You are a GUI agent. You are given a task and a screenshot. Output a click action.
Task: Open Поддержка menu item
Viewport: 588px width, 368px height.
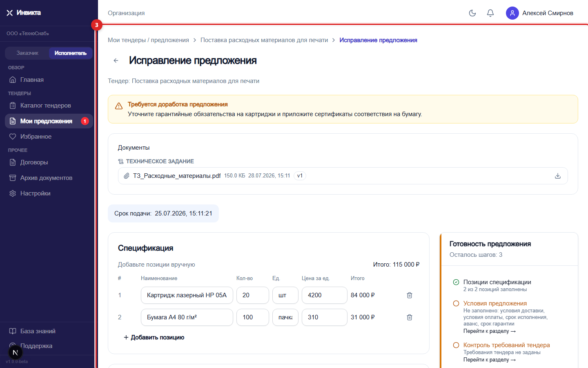(49, 346)
